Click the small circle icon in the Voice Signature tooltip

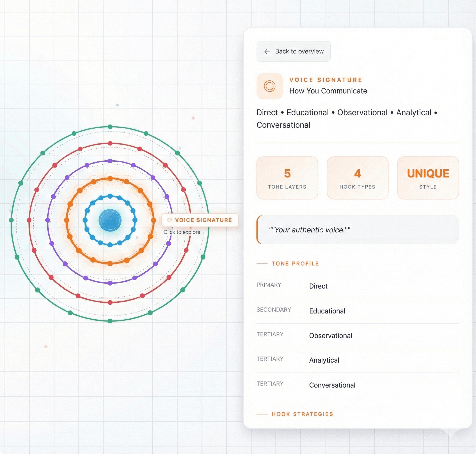tap(169, 220)
